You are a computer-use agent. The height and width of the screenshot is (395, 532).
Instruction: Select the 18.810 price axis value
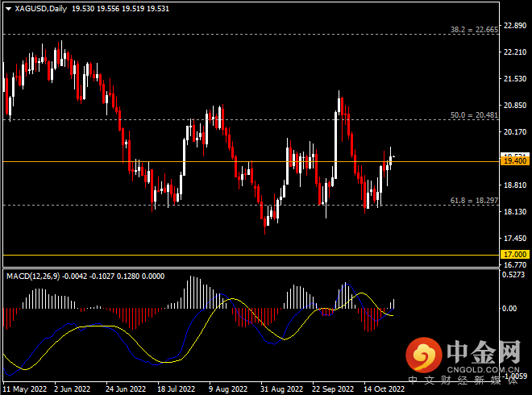pos(515,185)
